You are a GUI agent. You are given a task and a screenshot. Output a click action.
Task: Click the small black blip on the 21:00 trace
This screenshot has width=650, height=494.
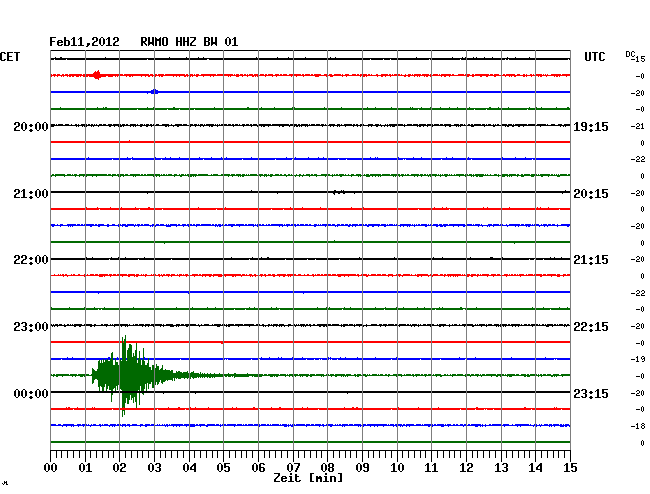click(x=339, y=192)
